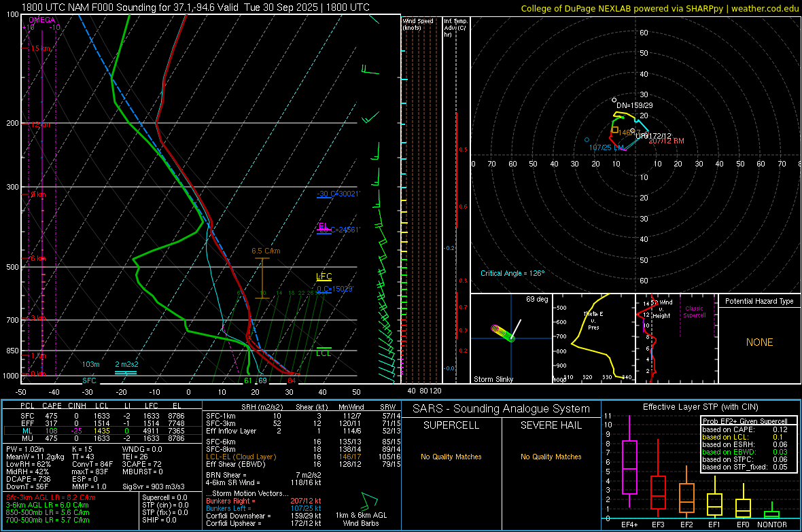802x532 pixels.
Task: Click the '103m' inflow layer label
Action: pos(90,364)
